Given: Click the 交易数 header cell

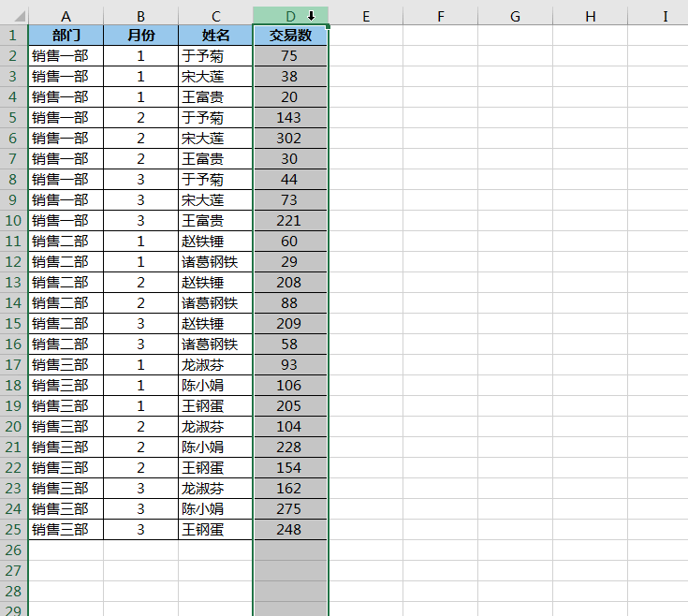Looking at the screenshot, I should pyautogui.click(x=290, y=35).
